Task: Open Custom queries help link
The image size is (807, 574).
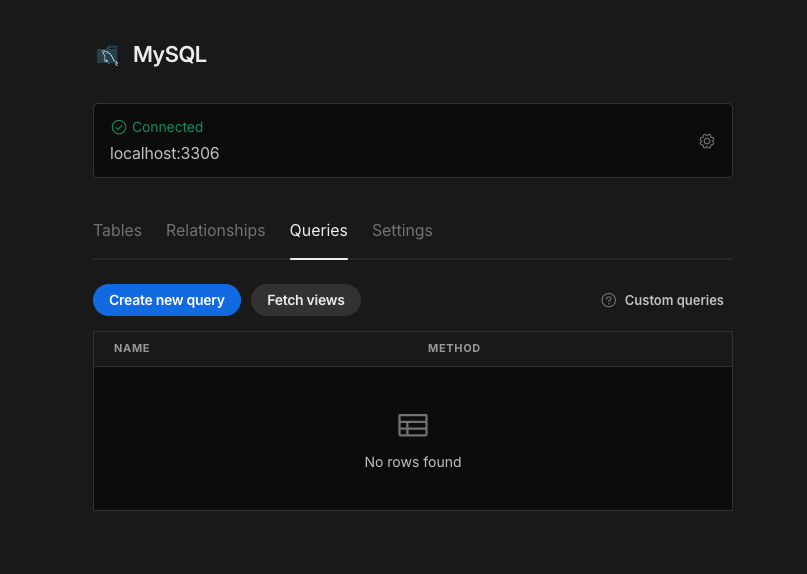Action: pos(662,300)
